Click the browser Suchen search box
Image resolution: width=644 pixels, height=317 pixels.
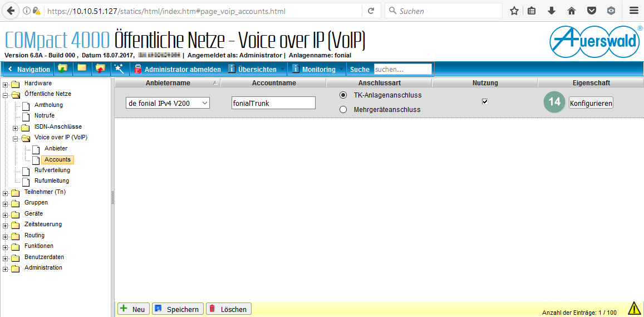(444, 11)
